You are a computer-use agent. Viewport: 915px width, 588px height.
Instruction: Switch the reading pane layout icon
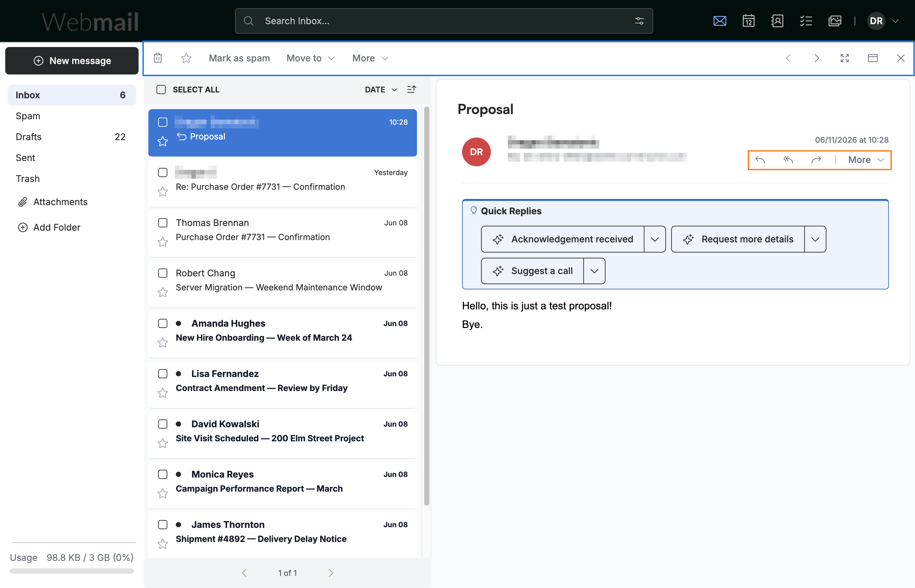pos(873,58)
